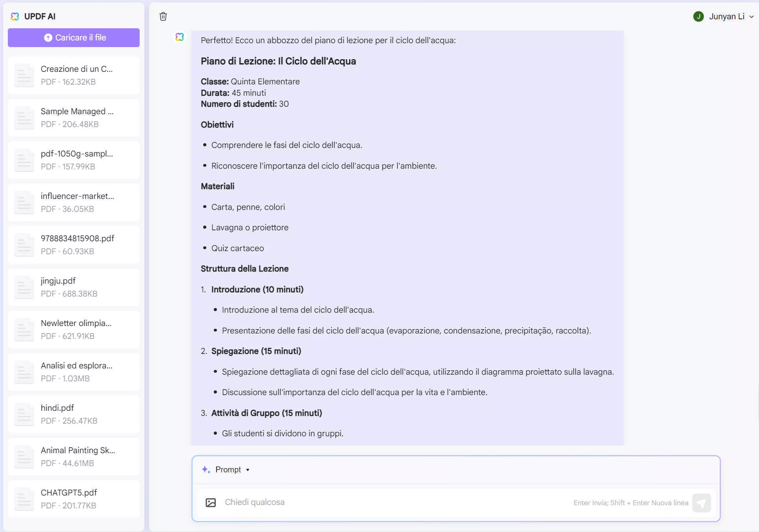
Task: Click the sparkle/AI prompt icon
Action: pos(206,469)
